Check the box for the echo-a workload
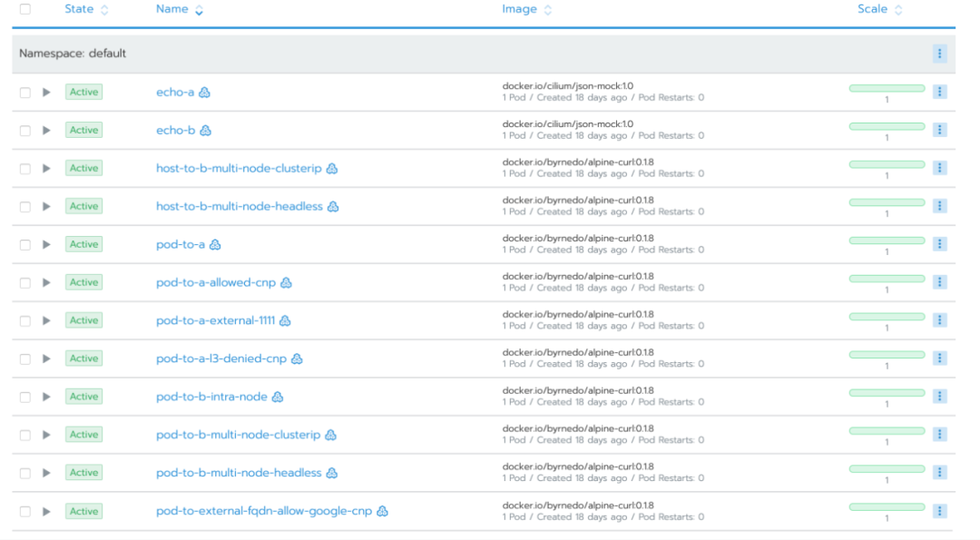 (25, 93)
